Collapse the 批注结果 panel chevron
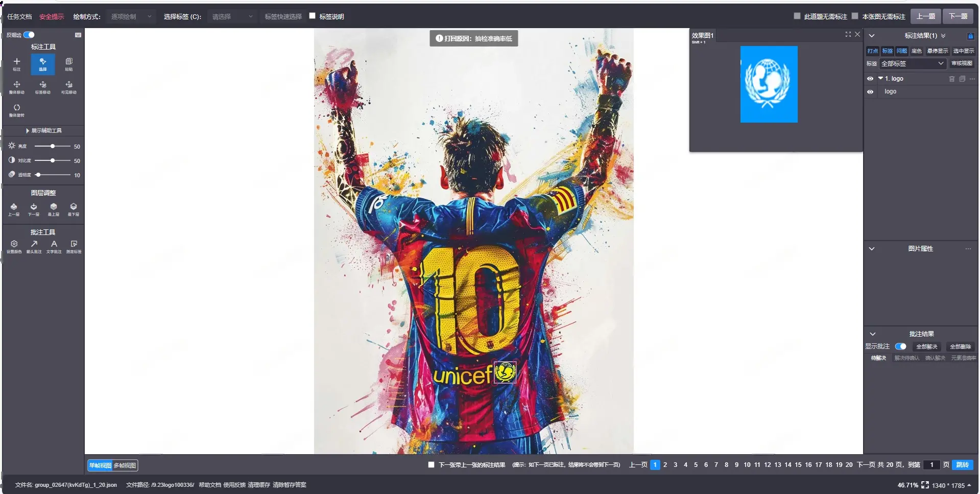 coord(873,334)
